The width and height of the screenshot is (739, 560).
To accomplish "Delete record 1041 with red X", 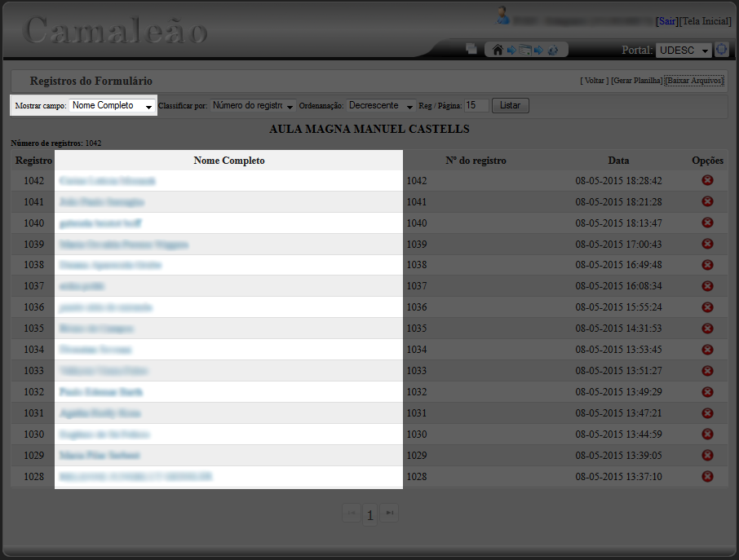I will [x=707, y=201].
